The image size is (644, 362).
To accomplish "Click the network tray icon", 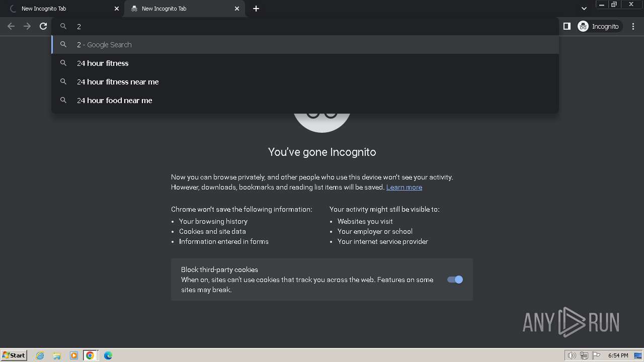I will pyautogui.click(x=584, y=355).
